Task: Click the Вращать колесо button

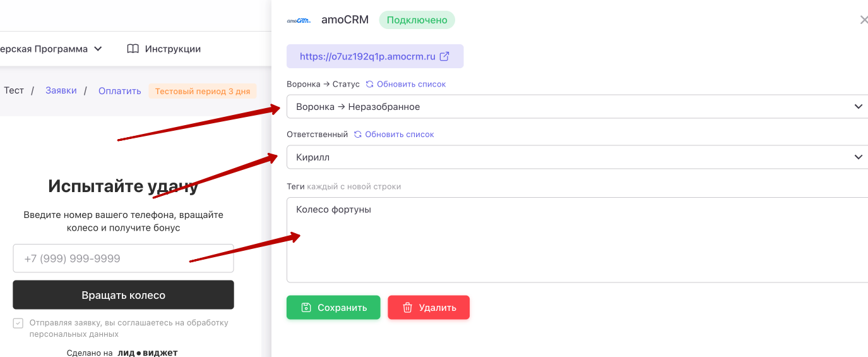Action: click(x=123, y=295)
